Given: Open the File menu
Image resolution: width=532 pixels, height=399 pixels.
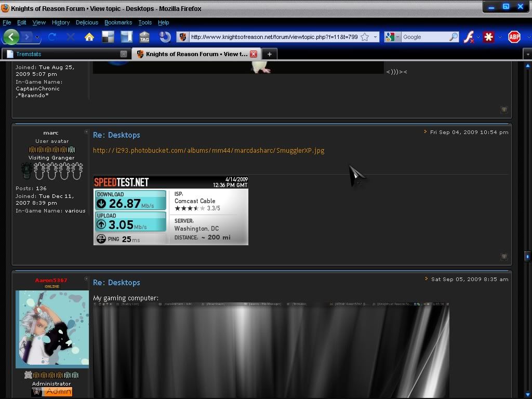Looking at the screenshot, I should (x=7, y=22).
